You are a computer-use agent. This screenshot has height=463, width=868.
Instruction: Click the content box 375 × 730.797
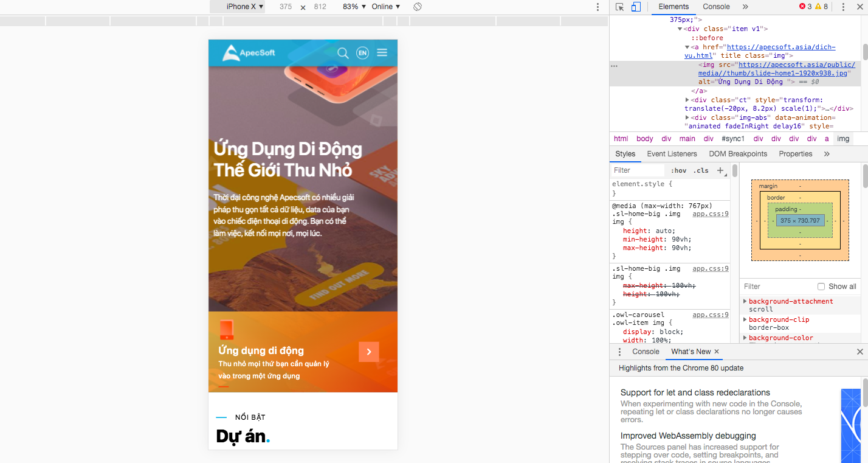pos(800,220)
